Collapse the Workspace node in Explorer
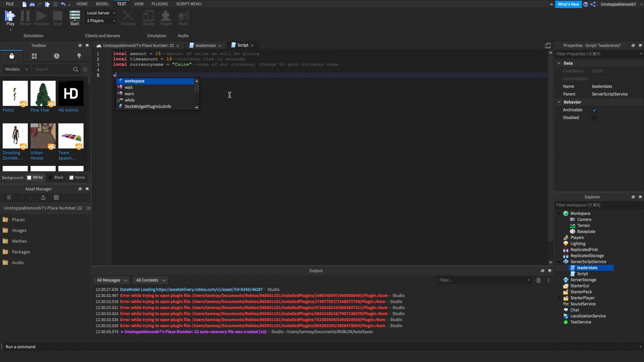The width and height of the screenshot is (644, 362). click(559, 214)
